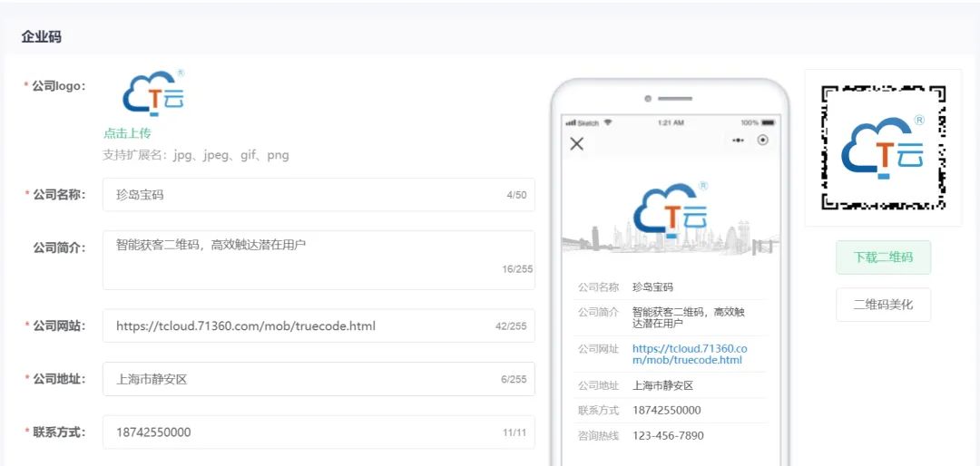Click the QR code image
Screen dimensions: 980x466
point(883,148)
